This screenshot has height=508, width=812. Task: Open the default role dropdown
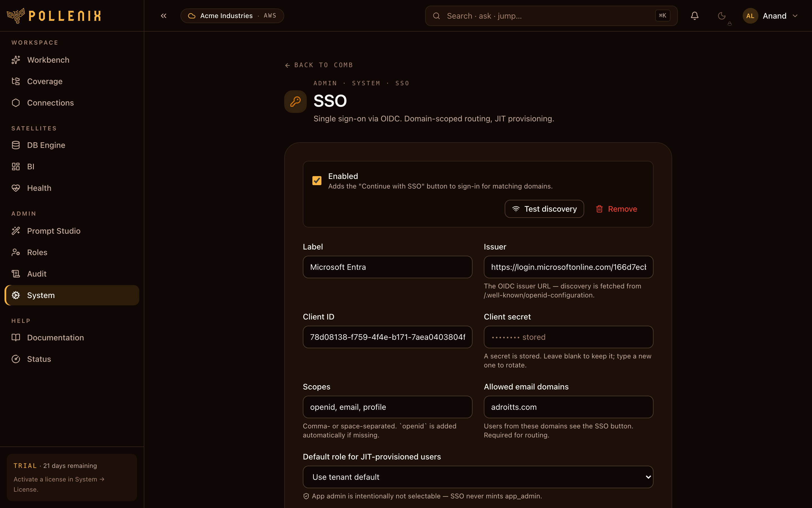pyautogui.click(x=478, y=477)
